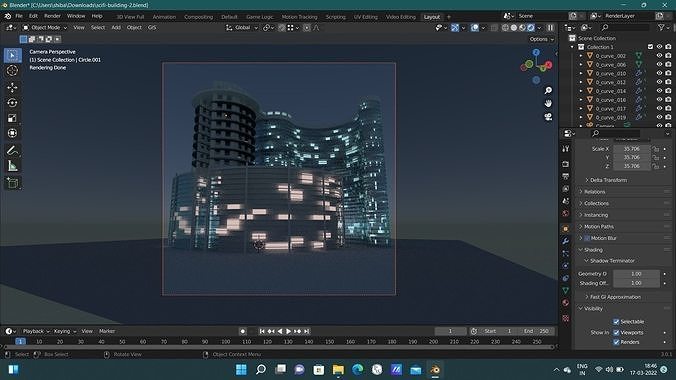Switch to Scripting workspace tab
Screen dimensions: 676x380
(x=335, y=17)
